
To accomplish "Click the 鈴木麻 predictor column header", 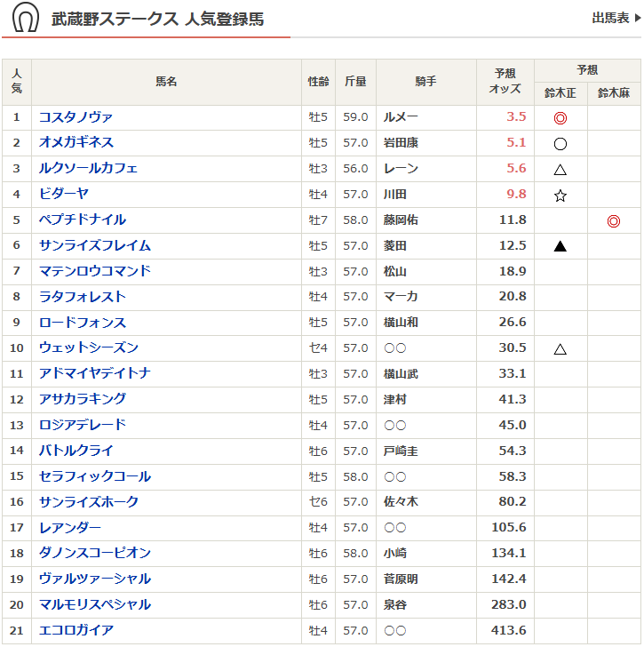I will point(613,92).
